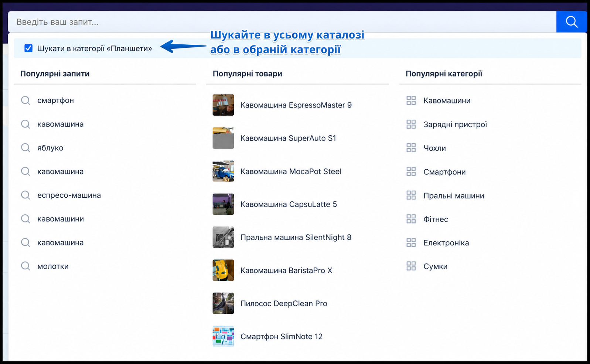Open product Кавомашина EspressoMaster 9
This screenshot has width=590, height=364.
[x=296, y=105]
